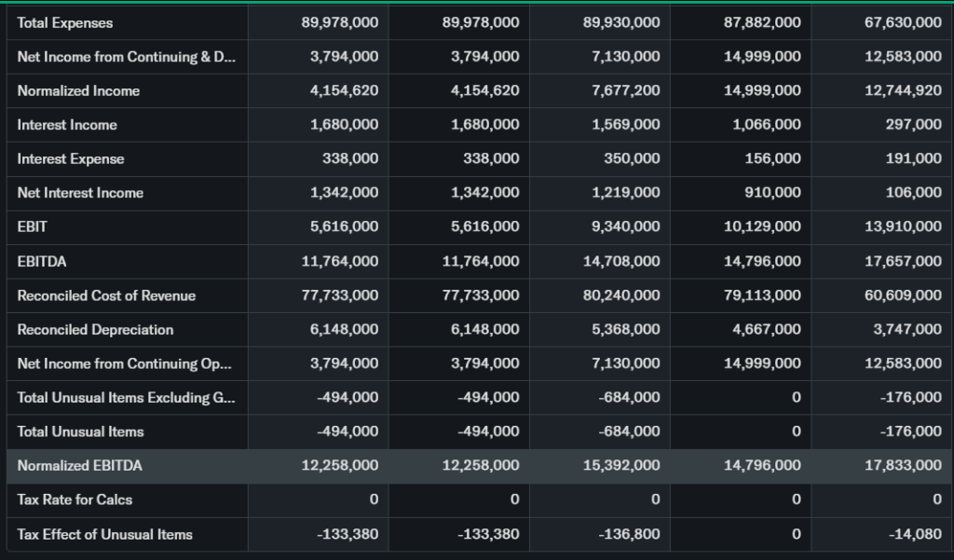
Task: Click the EBITDA value 17,657,000
Action: [x=903, y=261]
